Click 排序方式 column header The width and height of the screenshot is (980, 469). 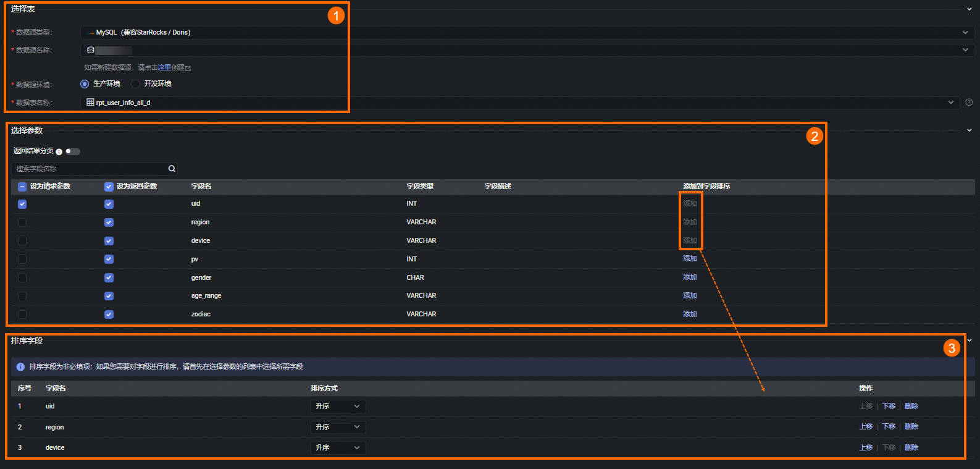pos(324,388)
